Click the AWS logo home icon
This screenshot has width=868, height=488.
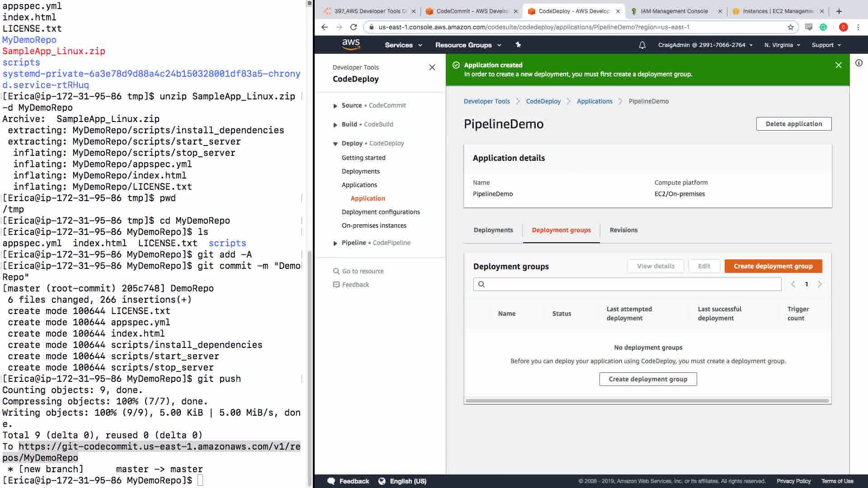351,44
